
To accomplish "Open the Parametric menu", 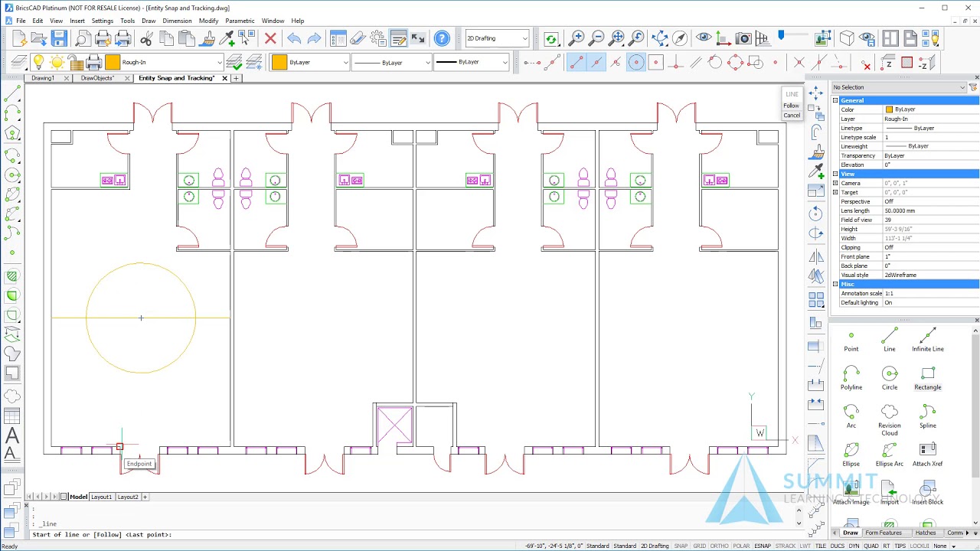I will [240, 21].
